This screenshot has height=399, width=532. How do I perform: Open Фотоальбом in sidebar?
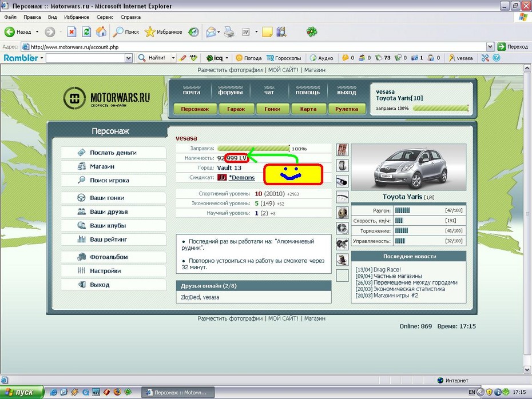pos(113,257)
